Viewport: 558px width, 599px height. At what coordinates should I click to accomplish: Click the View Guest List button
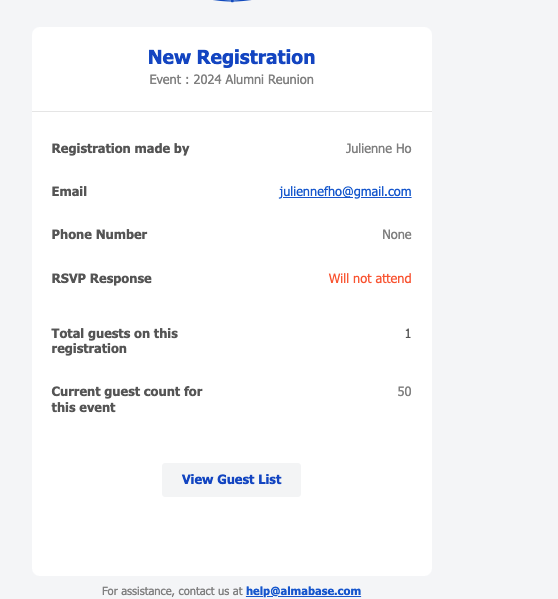(x=231, y=480)
